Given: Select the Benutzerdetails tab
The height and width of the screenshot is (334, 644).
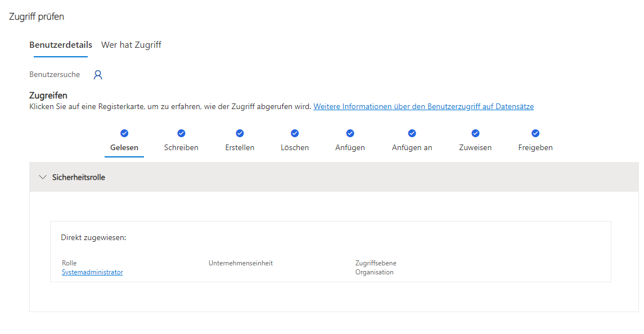Looking at the screenshot, I should click(x=61, y=45).
